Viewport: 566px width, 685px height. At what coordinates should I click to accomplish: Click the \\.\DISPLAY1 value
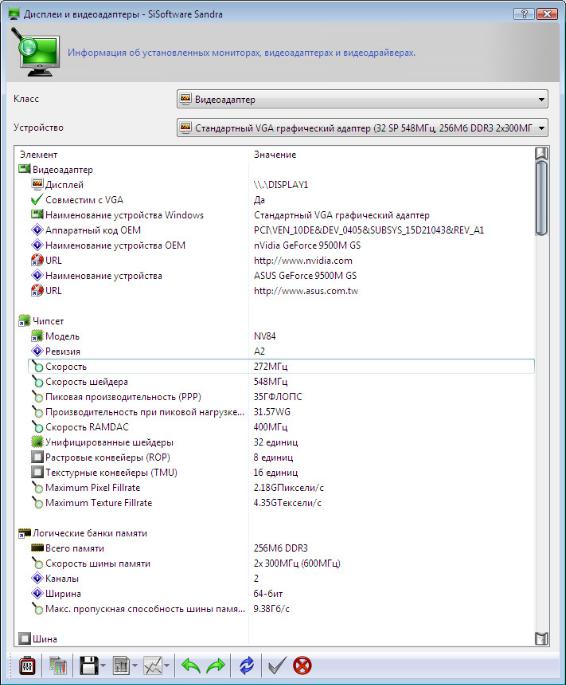[281, 185]
